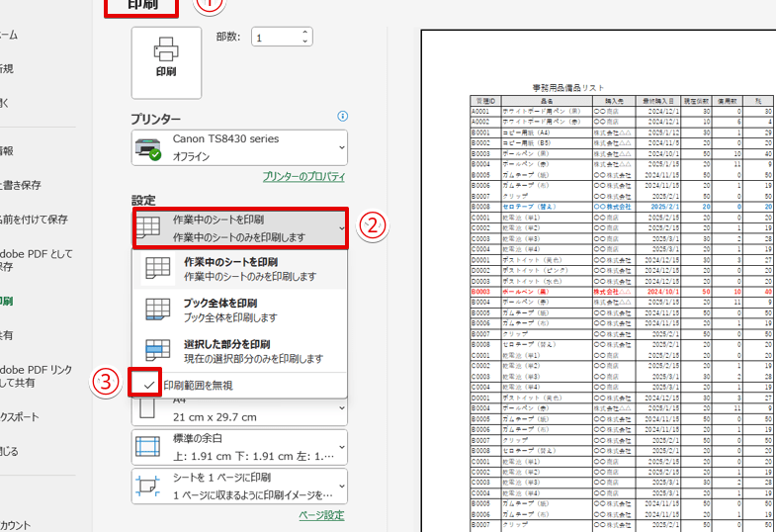Screen dimensions: 776x532
Task: Decrease copies with the down stepper arrow
Action: (304, 42)
